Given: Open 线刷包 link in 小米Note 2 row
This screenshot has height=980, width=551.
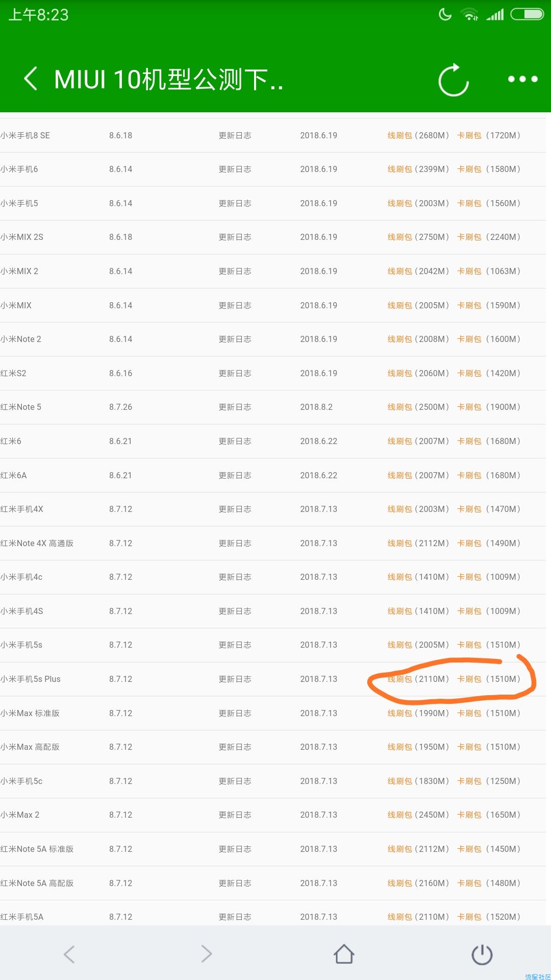Looking at the screenshot, I should (400, 339).
